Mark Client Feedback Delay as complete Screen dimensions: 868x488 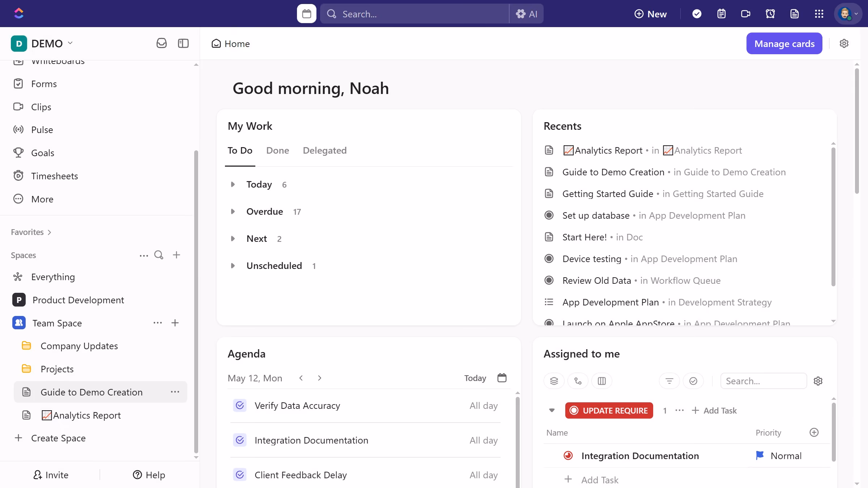239,475
